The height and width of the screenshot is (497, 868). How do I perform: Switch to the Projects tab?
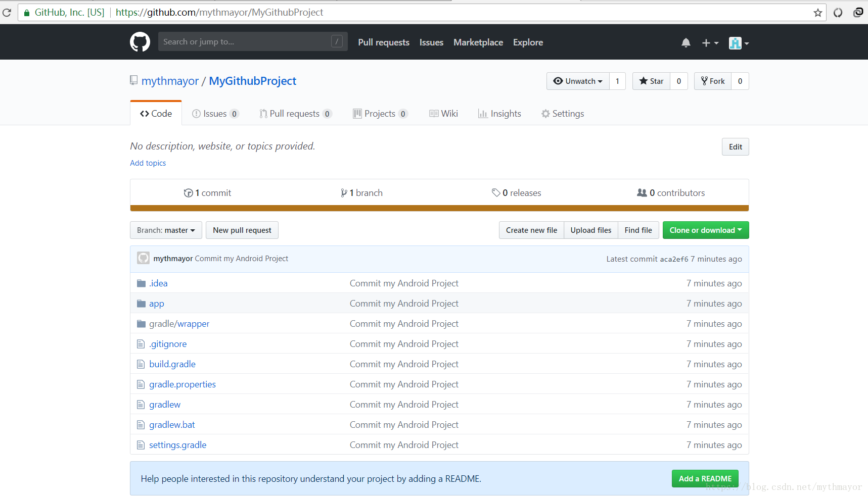point(380,114)
